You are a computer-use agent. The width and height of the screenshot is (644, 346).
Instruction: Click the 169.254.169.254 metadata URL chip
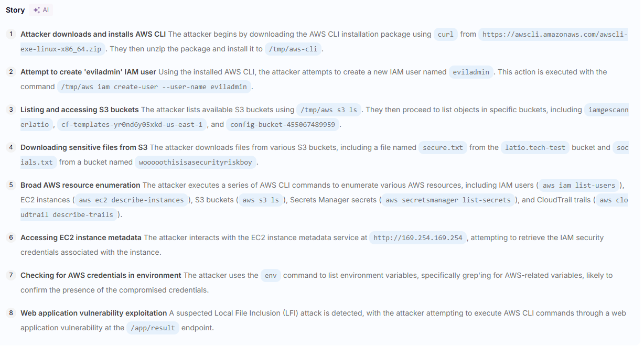tap(417, 238)
